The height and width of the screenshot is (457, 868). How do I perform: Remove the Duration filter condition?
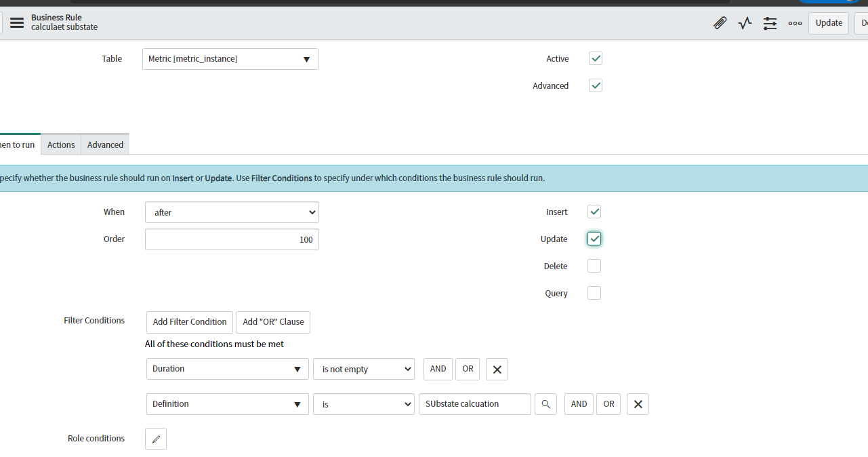point(497,369)
